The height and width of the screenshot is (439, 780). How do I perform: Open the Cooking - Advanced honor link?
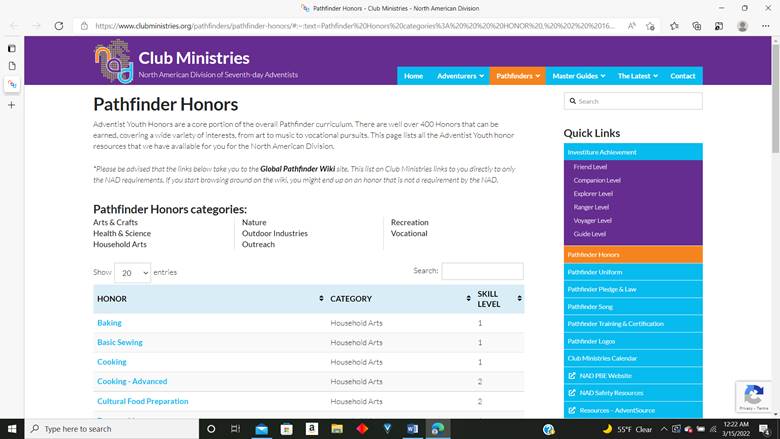(x=132, y=381)
